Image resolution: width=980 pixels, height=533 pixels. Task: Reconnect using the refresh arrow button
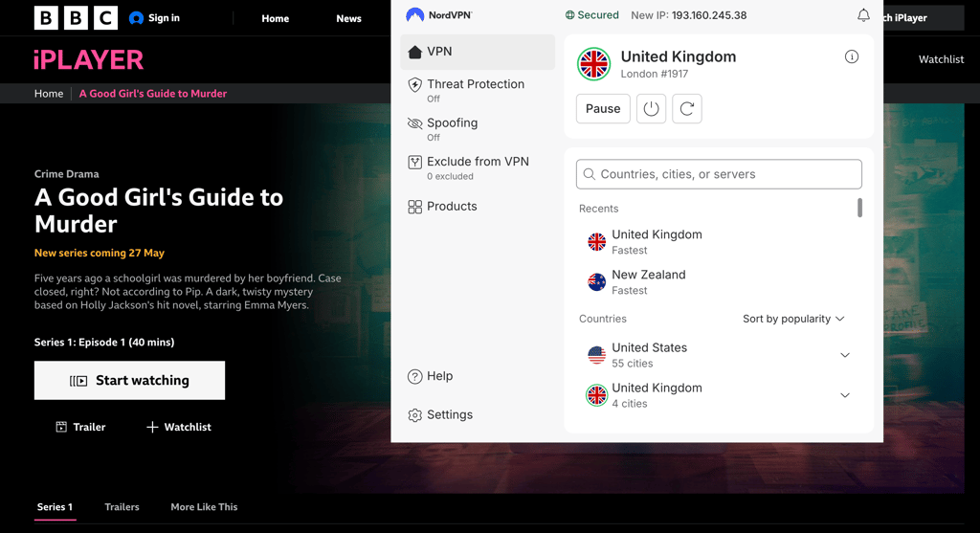tap(687, 109)
